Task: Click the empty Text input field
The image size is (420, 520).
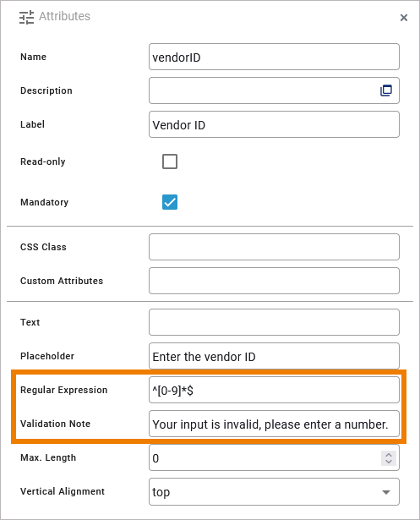Action: (274, 322)
